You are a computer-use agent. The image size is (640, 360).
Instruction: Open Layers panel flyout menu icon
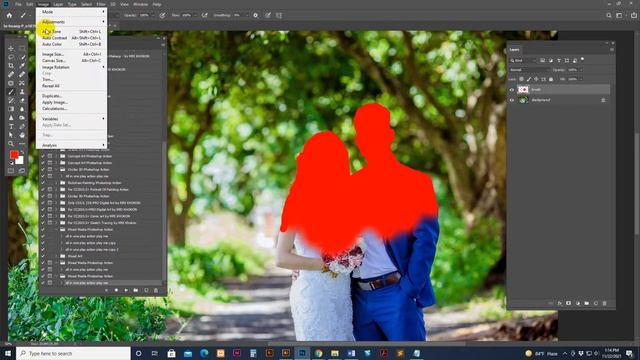tap(611, 50)
